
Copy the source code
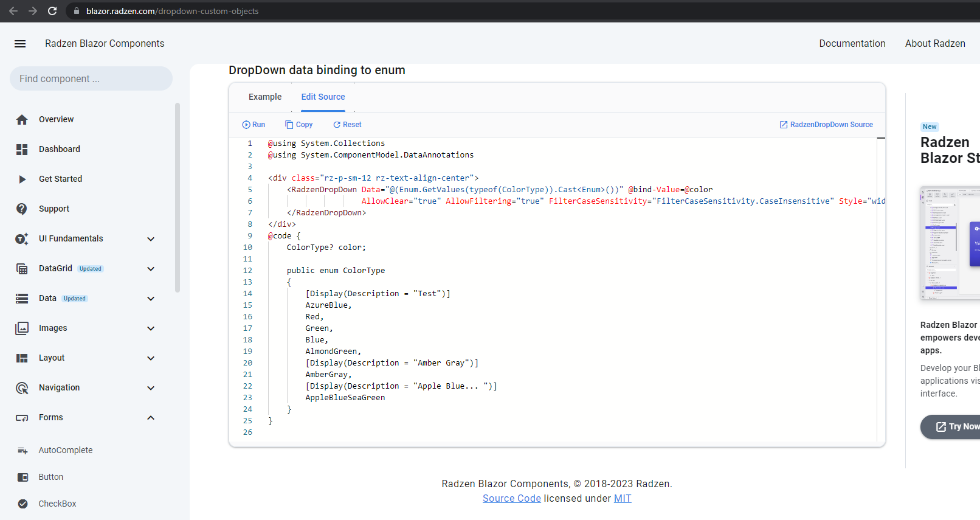click(298, 125)
